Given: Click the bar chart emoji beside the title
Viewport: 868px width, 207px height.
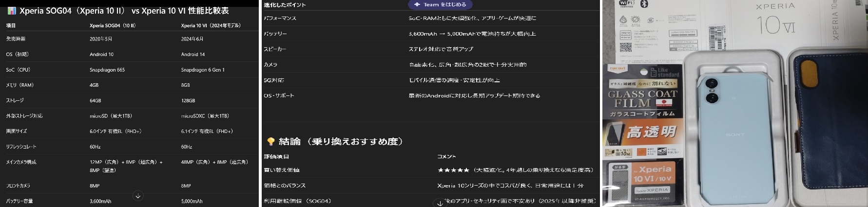Looking at the screenshot, I should (x=12, y=11).
